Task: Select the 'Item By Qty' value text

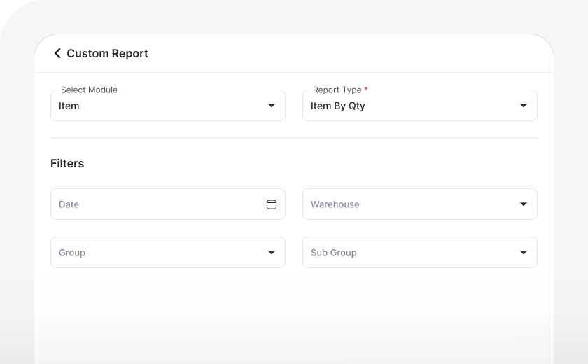Action: [x=338, y=106]
